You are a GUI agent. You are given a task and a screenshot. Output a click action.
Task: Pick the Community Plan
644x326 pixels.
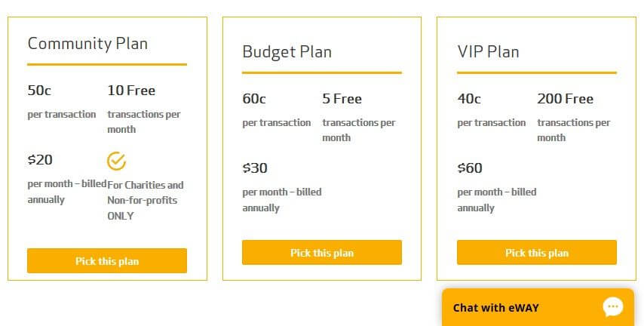107,260
